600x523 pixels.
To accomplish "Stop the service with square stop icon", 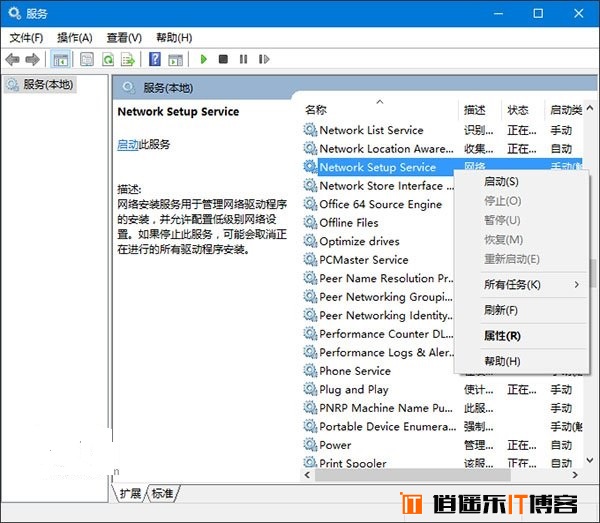I will [223, 59].
